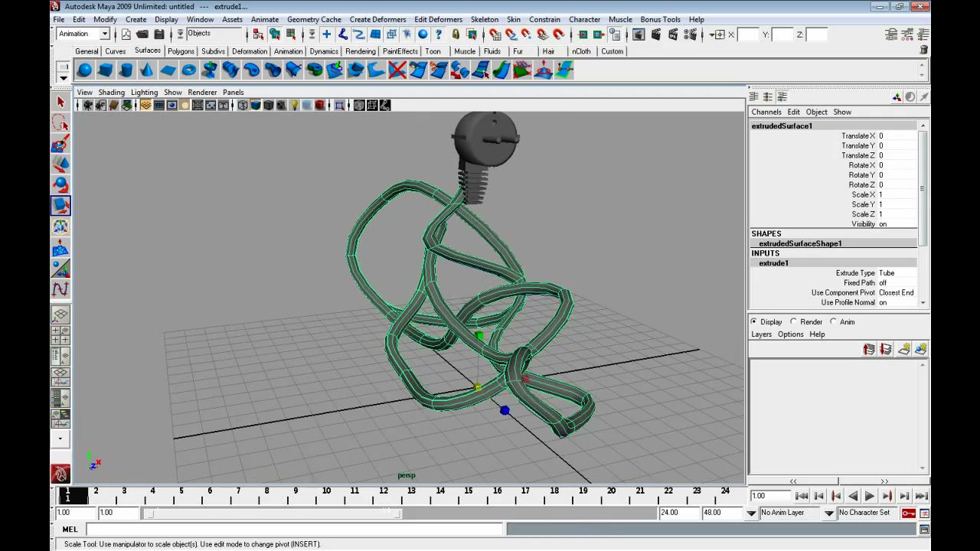Click the Translate X value field

tap(897, 135)
